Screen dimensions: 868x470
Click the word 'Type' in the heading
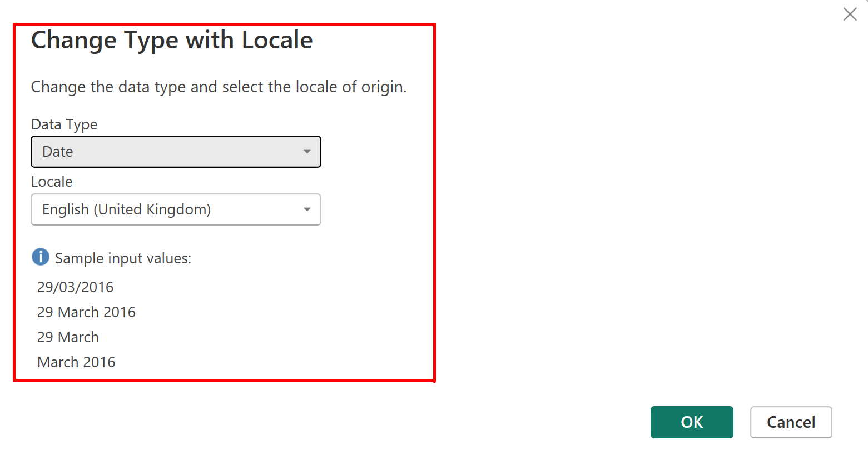[151, 41]
